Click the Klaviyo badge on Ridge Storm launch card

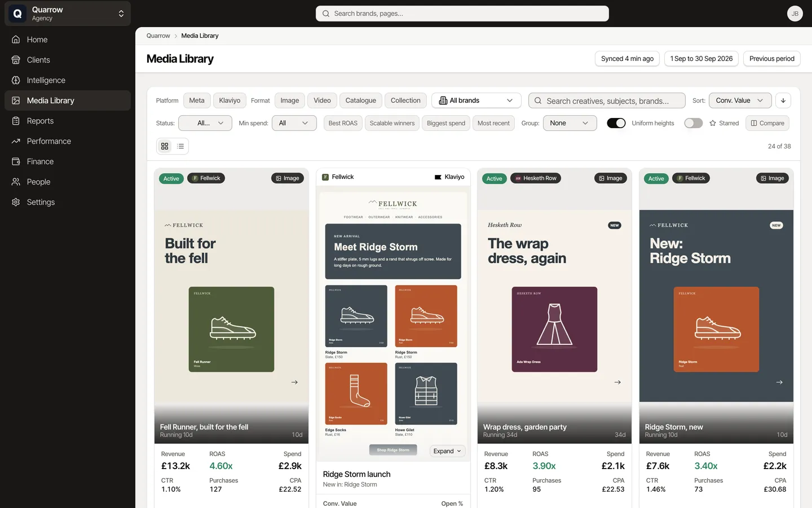[x=449, y=177]
